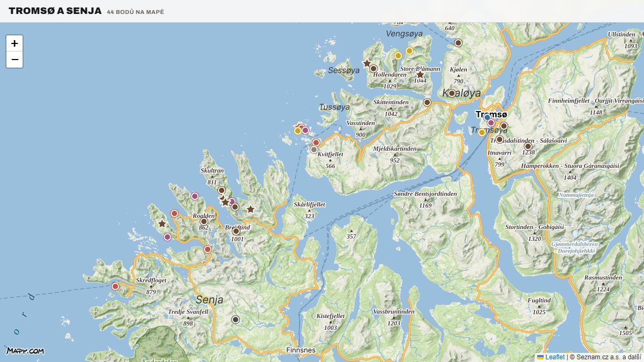Click the brown marker below pink near Skultran
This screenshot has height=362, width=644.
pyautogui.click(x=235, y=207)
